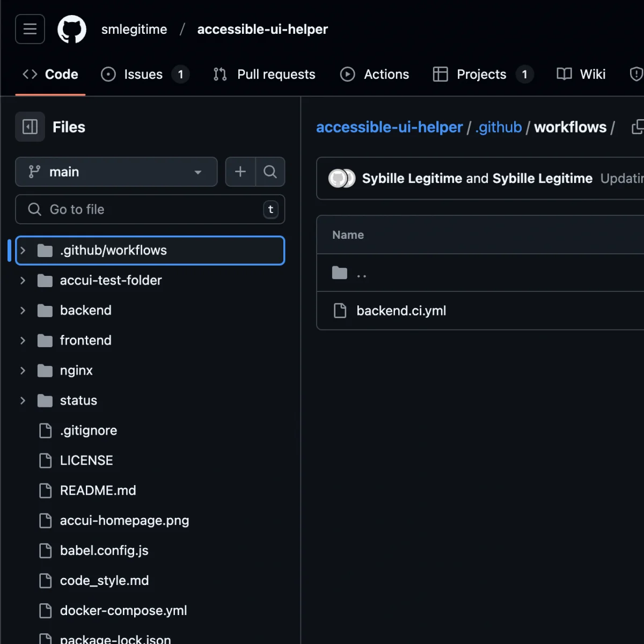Viewport: 644px width, 644px height.
Task: Open the Wiki tab
Action: [581, 74]
